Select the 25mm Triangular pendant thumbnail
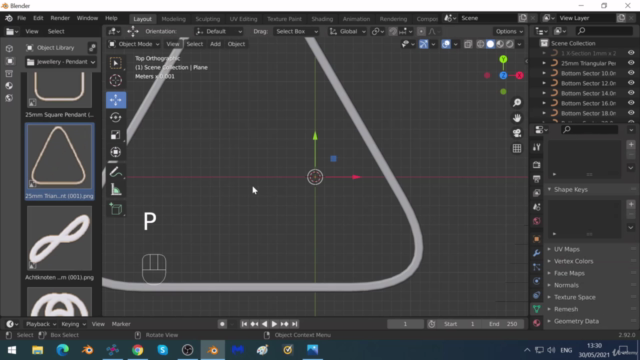640x360 pixels. 60,157
